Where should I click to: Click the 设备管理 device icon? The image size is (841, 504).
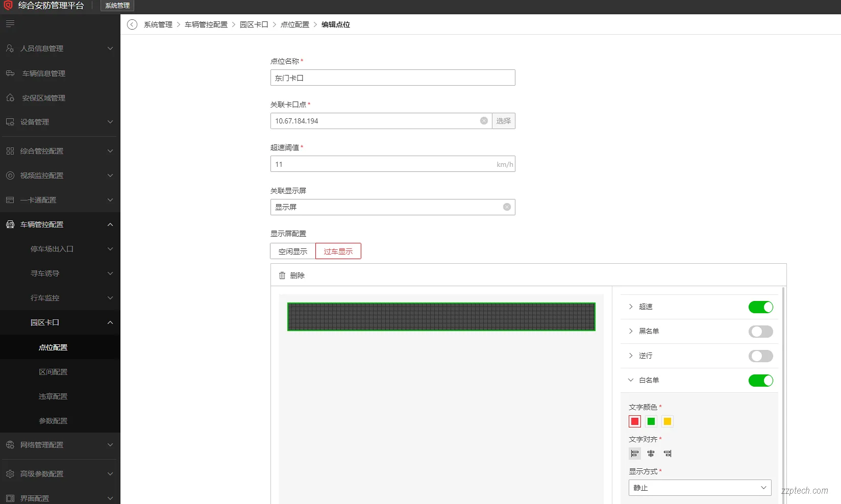click(10, 122)
